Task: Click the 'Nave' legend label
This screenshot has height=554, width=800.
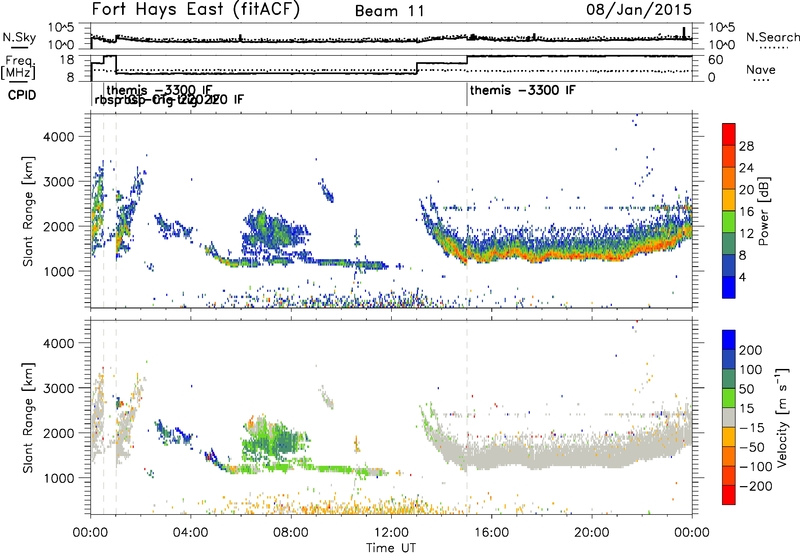Action: (760, 69)
